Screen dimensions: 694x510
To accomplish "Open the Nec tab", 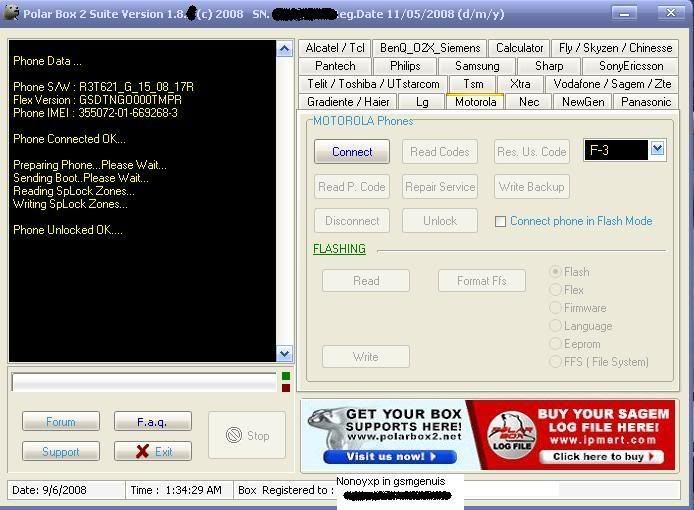I will pyautogui.click(x=529, y=102).
